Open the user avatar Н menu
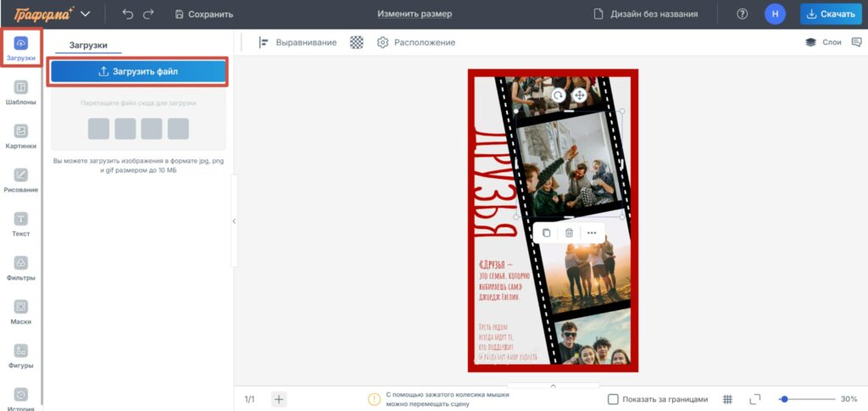Screen dimensions: 868x411 click(775, 14)
